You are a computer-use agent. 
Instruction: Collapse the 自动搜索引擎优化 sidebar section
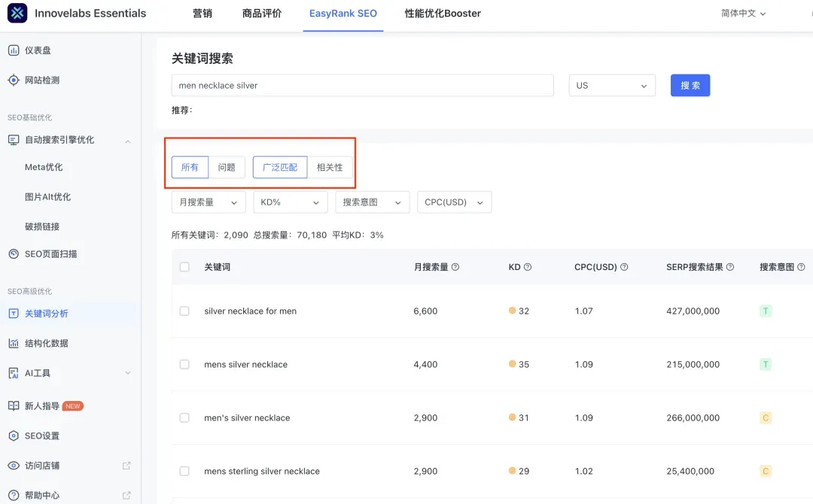pos(127,141)
